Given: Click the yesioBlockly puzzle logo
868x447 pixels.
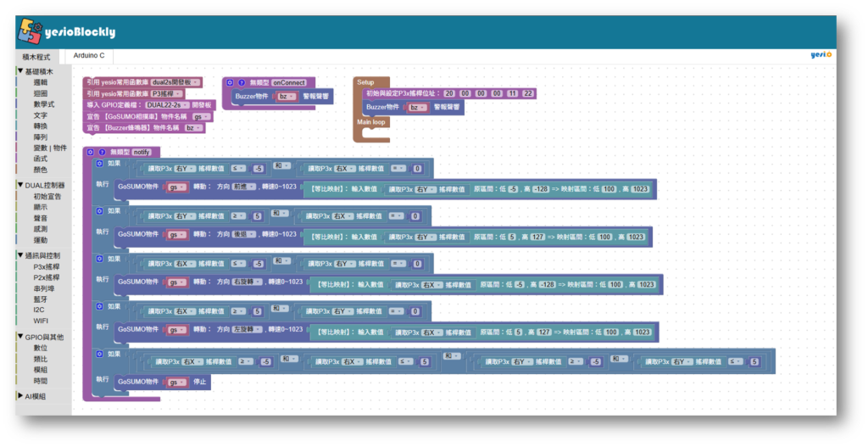Looking at the screenshot, I should (x=30, y=31).
